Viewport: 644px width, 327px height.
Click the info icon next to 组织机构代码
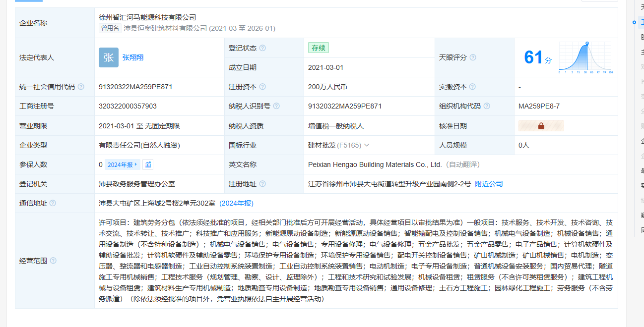(487, 106)
